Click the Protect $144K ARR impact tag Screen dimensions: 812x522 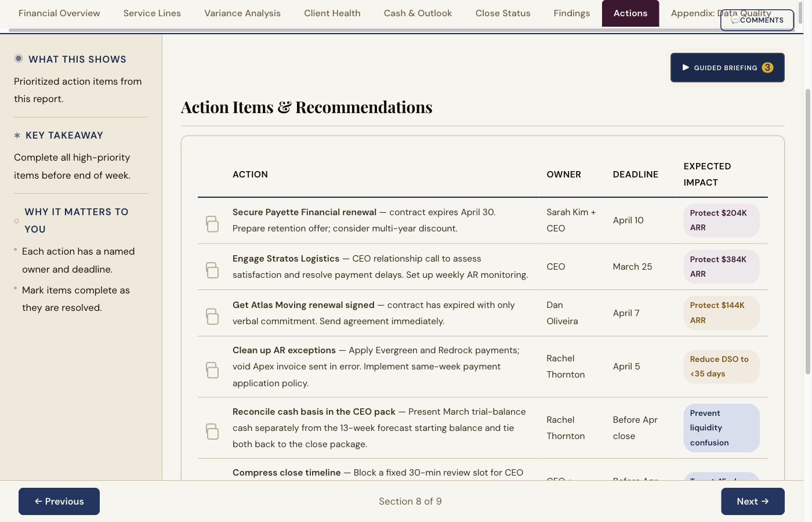point(722,313)
